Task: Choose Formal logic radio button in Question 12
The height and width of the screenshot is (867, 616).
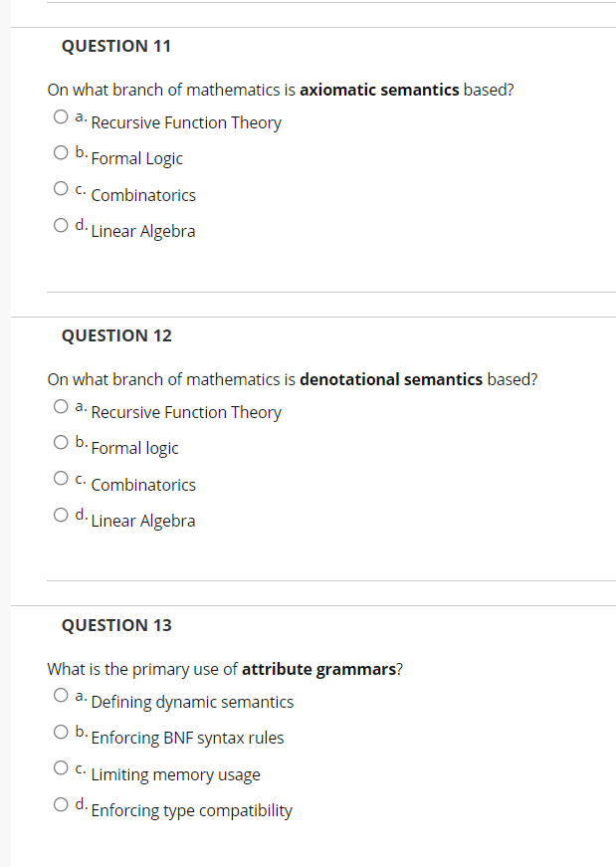Action: [61, 442]
